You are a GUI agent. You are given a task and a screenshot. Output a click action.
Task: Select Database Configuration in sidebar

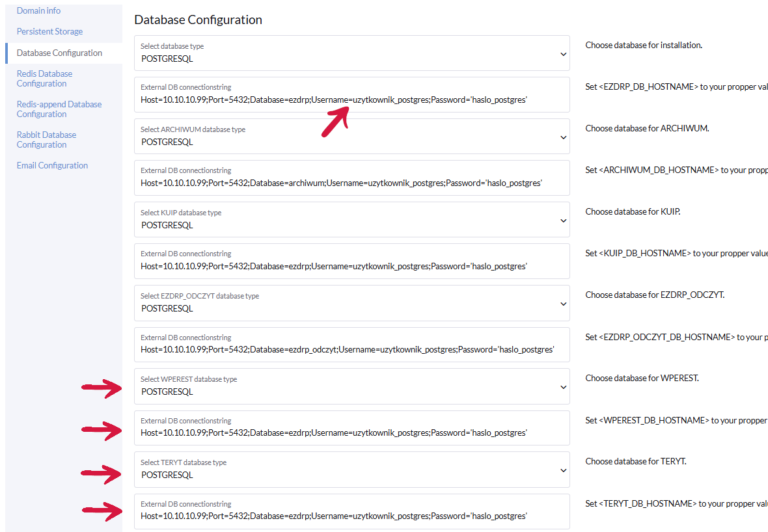59,53
